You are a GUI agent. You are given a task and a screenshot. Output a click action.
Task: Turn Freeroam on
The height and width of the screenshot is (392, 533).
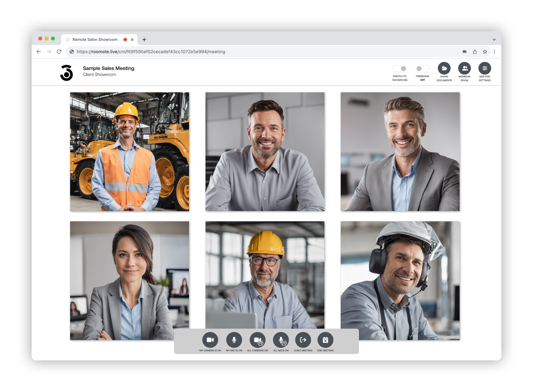pyautogui.click(x=422, y=69)
